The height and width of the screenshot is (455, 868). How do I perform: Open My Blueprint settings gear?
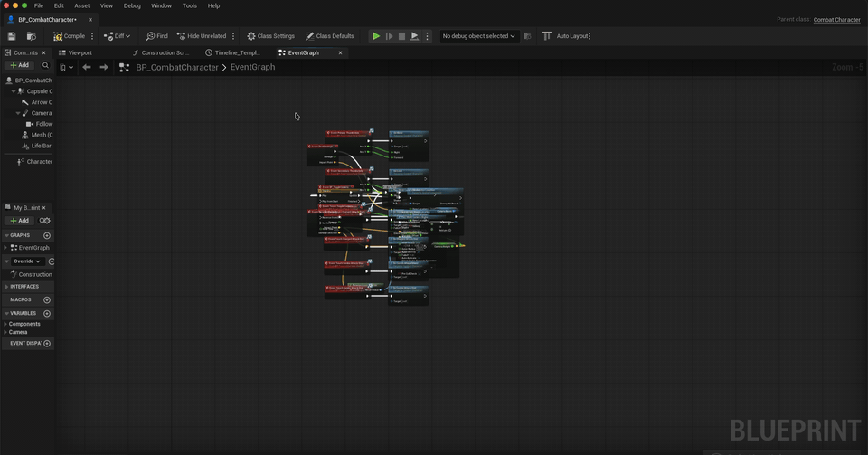pos(45,221)
